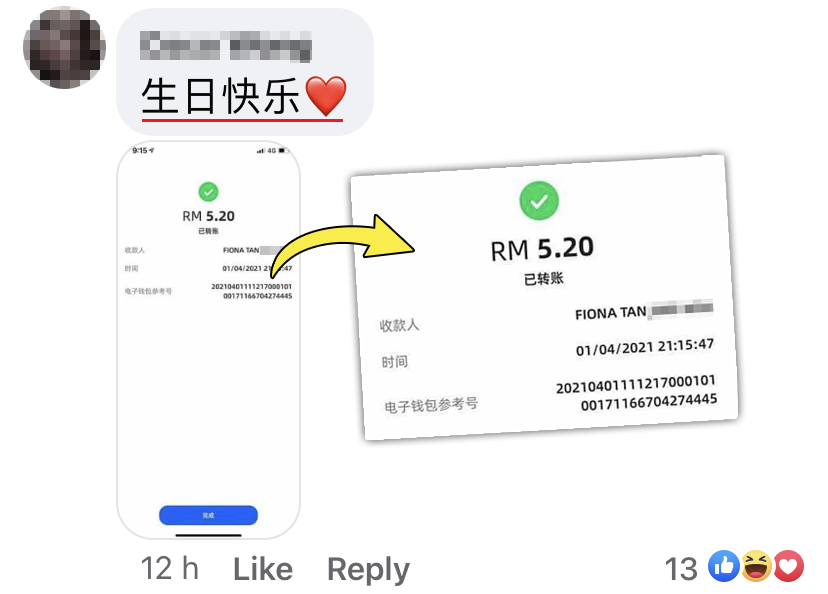Click the heart love reaction icon
The width and height of the screenshot is (828, 594).
pyautogui.click(x=788, y=566)
